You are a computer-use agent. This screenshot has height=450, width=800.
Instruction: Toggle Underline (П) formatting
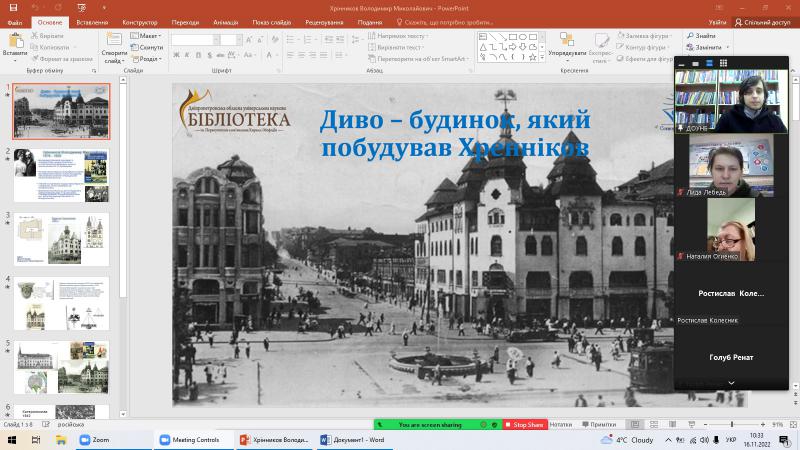click(198, 55)
